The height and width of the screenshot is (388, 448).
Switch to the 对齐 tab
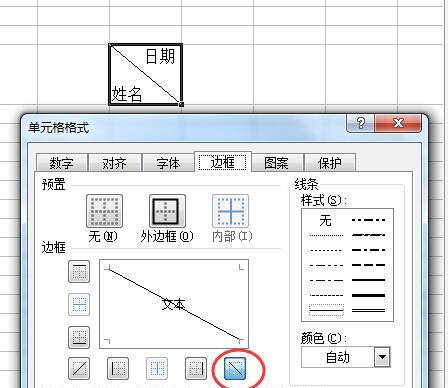[x=114, y=163]
